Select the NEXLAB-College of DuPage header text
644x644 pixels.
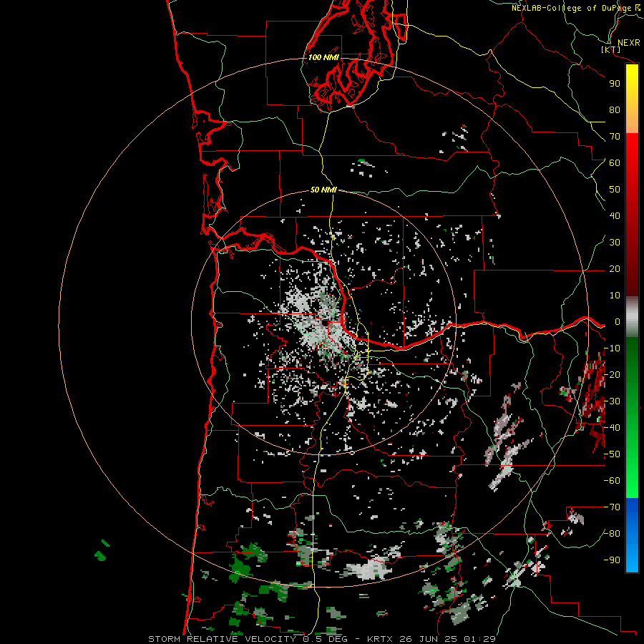(x=575, y=8)
